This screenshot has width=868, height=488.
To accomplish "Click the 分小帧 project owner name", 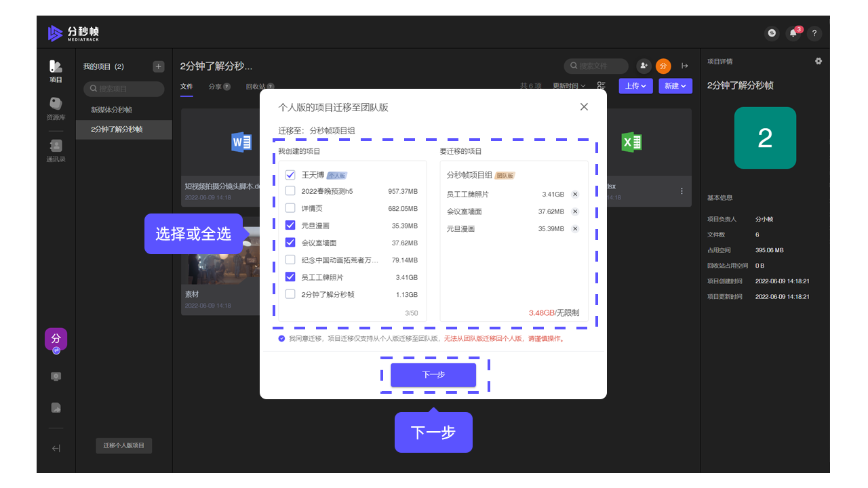I will (764, 219).
